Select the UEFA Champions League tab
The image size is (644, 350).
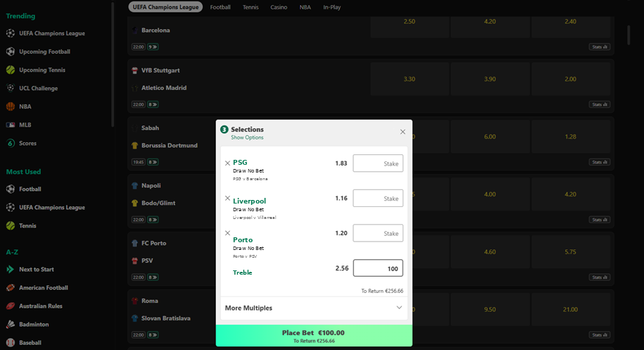pos(165,7)
